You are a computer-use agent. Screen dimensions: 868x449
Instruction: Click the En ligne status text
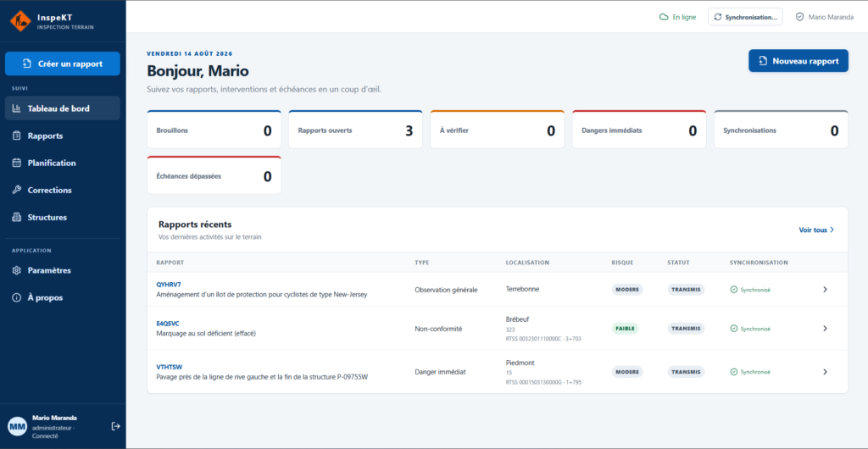pyautogui.click(x=684, y=17)
